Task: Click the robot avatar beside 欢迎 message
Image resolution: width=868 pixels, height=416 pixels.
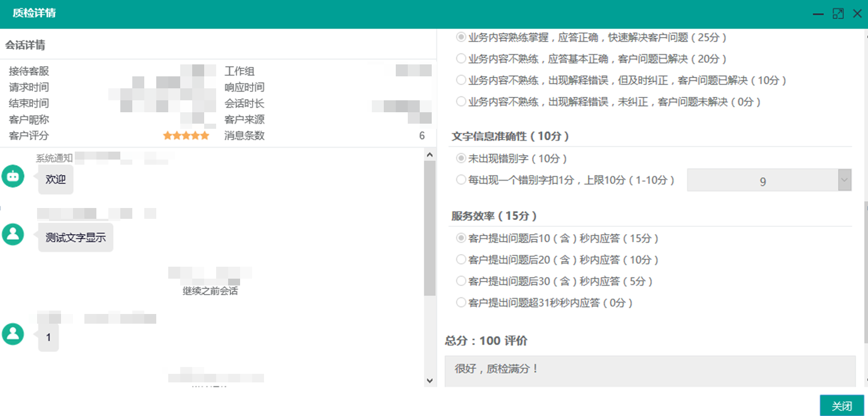Action: [x=13, y=177]
